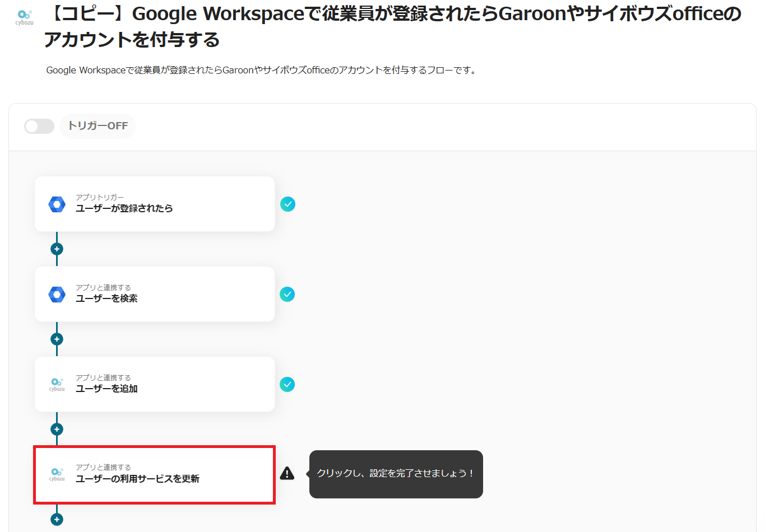Click the アプリトリガー label text
This screenshot has width=765, height=532.
coord(100,197)
